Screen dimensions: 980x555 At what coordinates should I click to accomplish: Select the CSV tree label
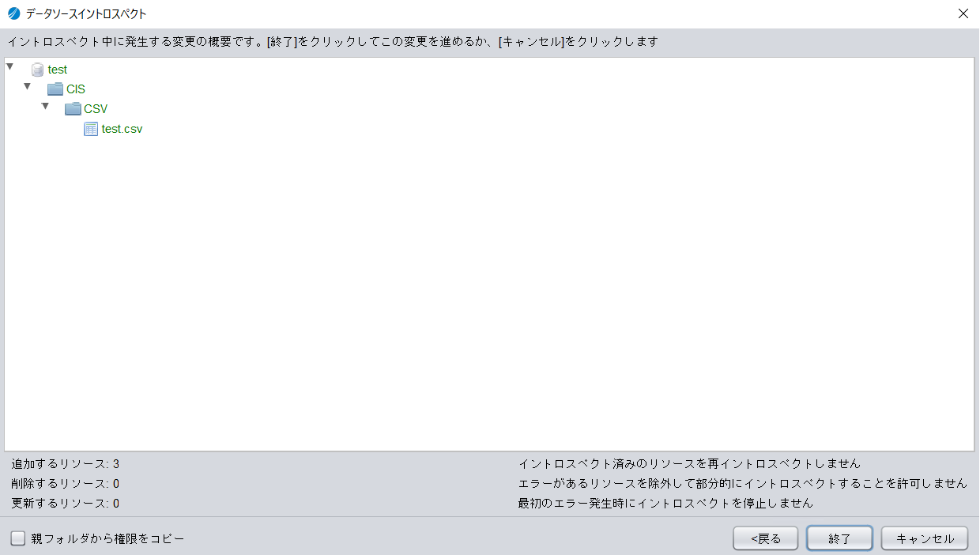pyautogui.click(x=96, y=109)
